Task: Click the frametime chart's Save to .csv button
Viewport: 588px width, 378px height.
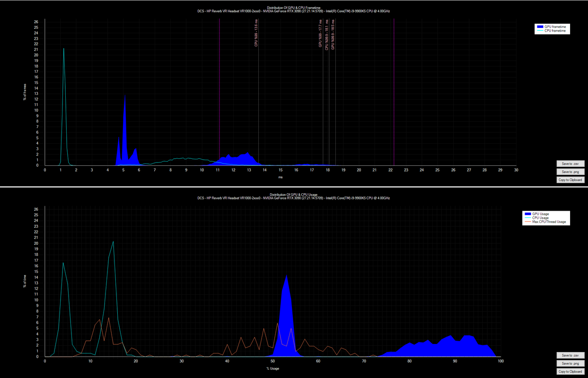Action: coord(571,163)
